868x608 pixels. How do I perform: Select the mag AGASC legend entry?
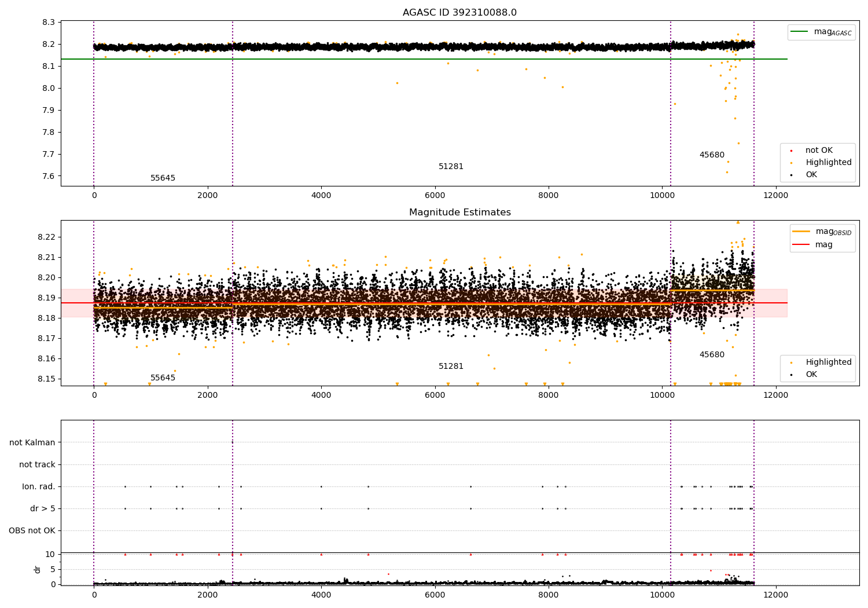(x=821, y=32)
